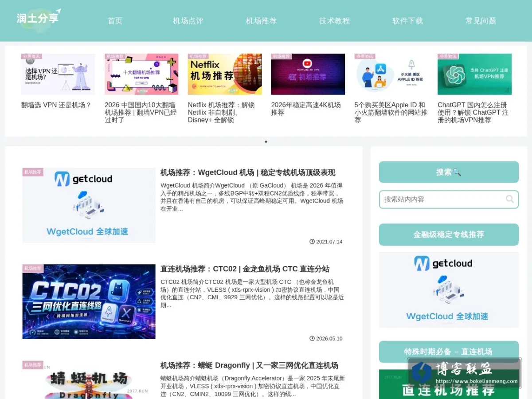Click the 业界资讯 tag on Apple ID card
Viewport: 532px width, 399px height.
[x=365, y=56]
